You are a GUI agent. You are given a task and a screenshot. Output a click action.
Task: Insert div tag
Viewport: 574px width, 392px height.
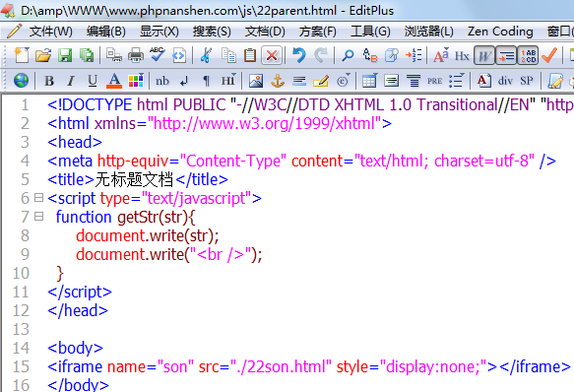click(x=505, y=81)
